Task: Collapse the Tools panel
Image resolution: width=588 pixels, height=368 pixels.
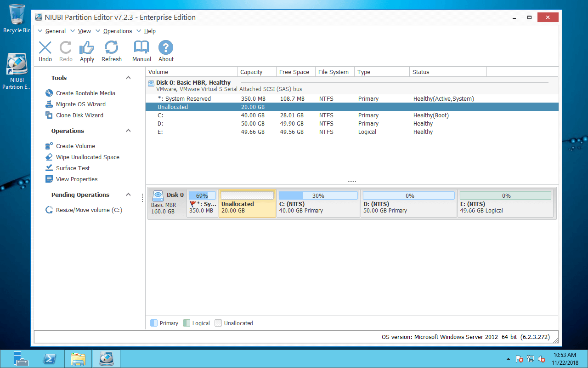Action: [129, 78]
